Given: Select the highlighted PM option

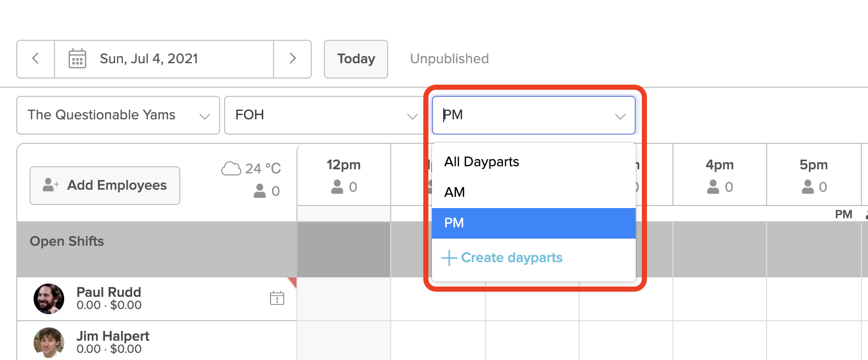Looking at the screenshot, I should pos(534,223).
